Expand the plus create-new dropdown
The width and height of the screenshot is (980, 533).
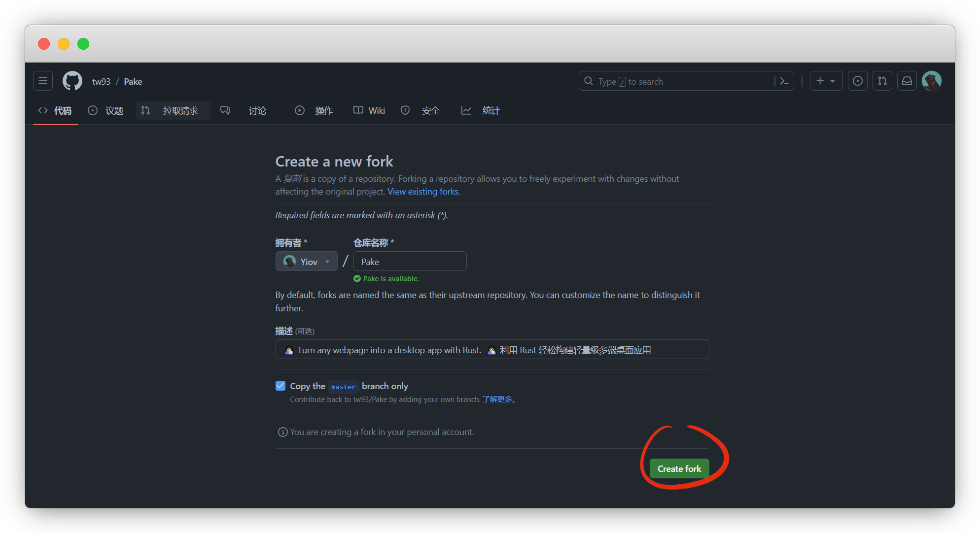[x=826, y=81]
